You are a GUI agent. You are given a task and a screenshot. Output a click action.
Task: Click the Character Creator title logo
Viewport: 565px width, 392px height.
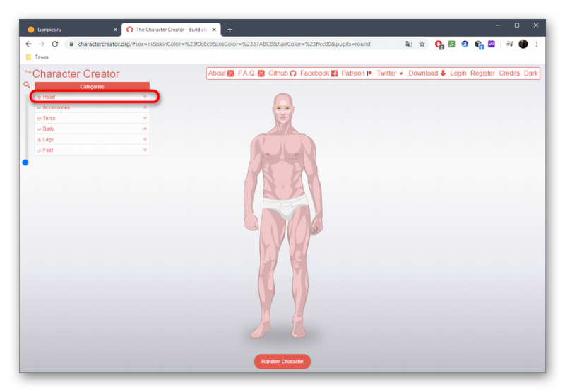pyautogui.click(x=72, y=73)
